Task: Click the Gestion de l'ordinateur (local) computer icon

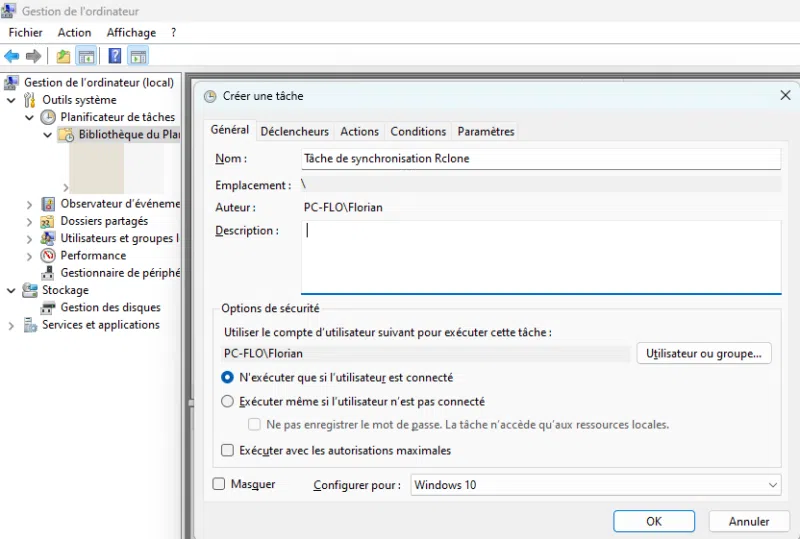Action: [x=11, y=82]
